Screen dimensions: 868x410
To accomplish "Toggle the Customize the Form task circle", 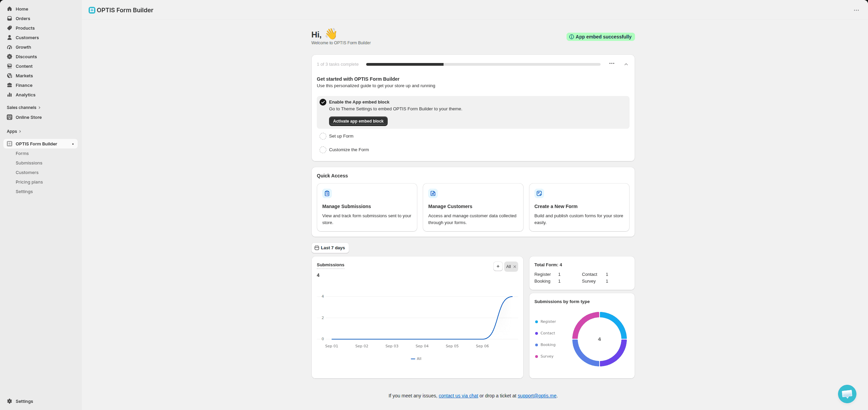I will click(x=323, y=150).
